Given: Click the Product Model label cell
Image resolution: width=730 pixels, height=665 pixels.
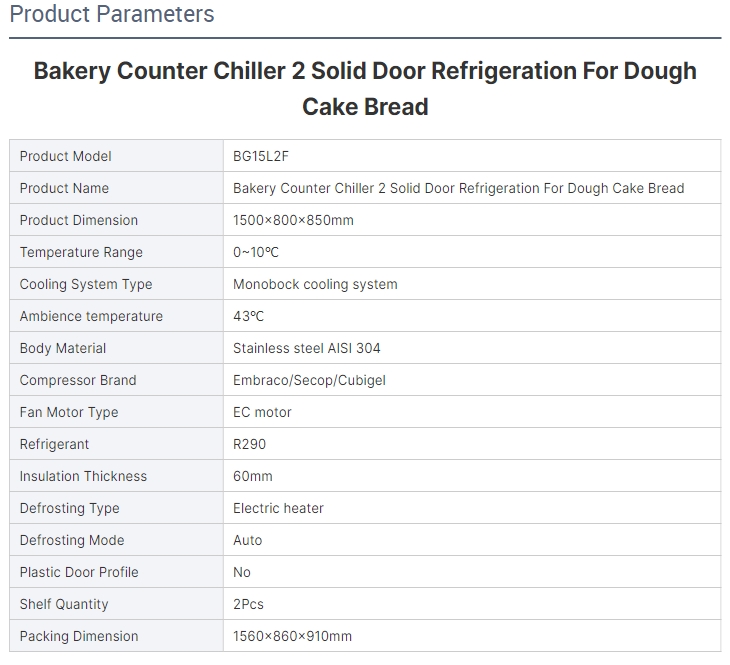Looking at the screenshot, I should tap(116, 156).
